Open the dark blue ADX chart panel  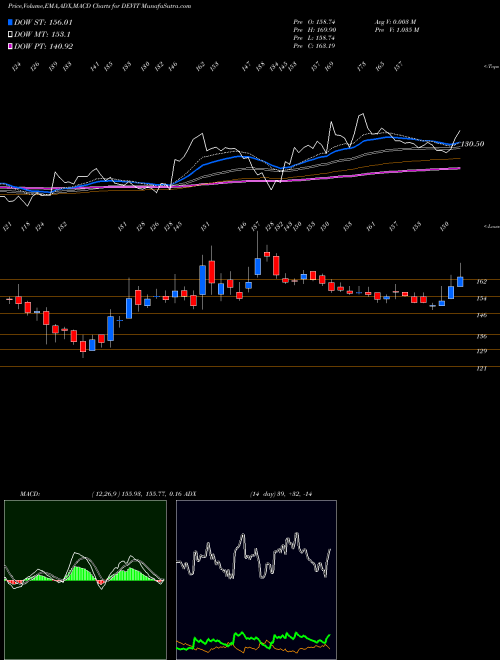(256, 580)
